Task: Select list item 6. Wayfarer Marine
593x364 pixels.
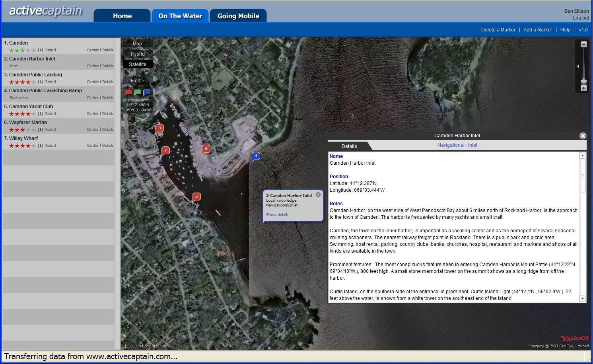Action: click(x=58, y=126)
